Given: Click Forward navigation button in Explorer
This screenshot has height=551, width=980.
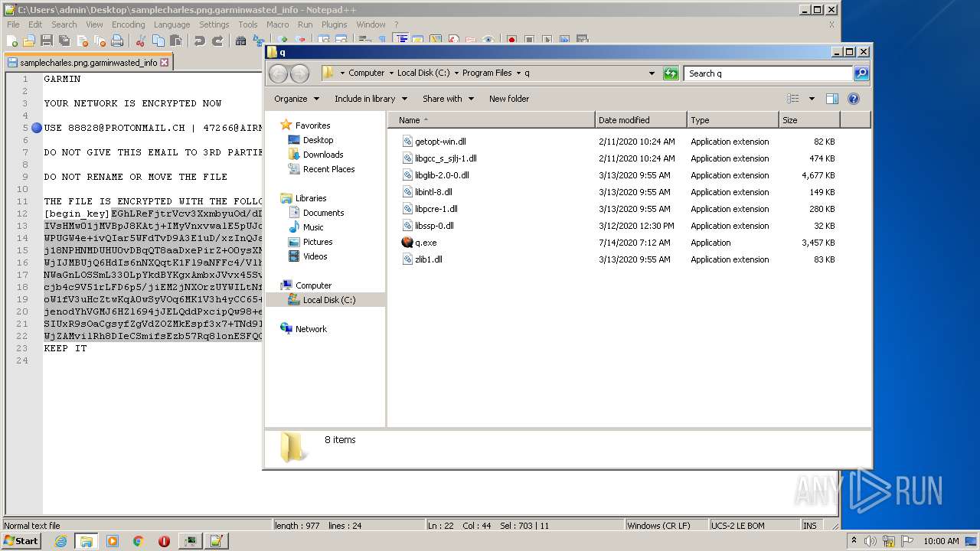Looking at the screenshot, I should [x=300, y=73].
